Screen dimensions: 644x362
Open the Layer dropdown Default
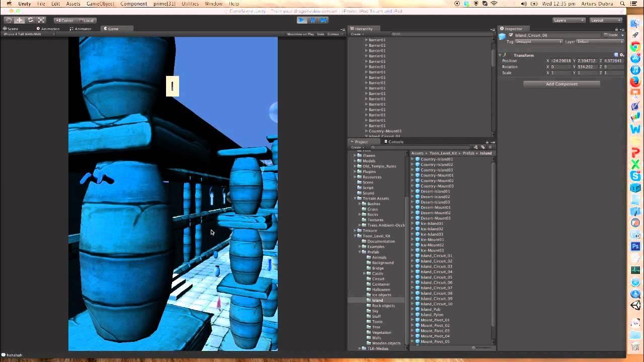pyautogui.click(x=600, y=42)
